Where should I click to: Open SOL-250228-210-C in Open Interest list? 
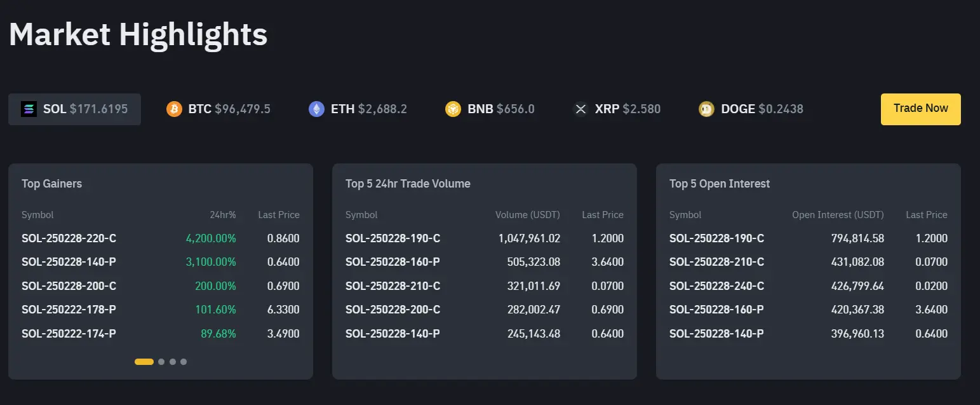coord(716,262)
